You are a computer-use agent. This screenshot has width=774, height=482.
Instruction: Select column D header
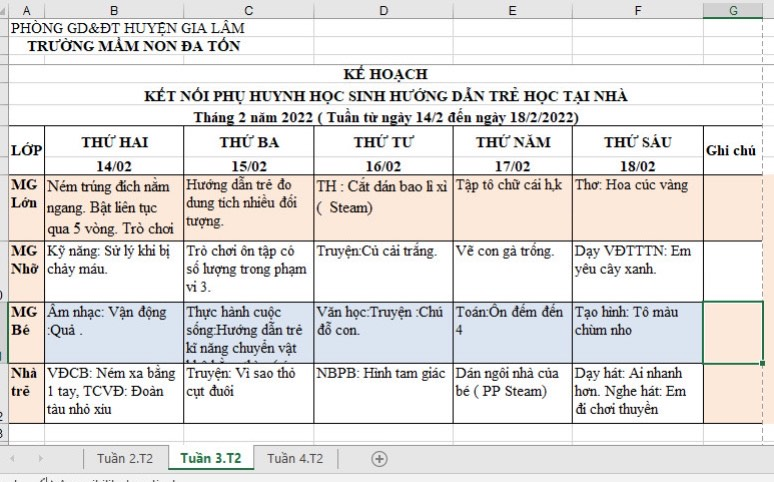tap(384, 9)
